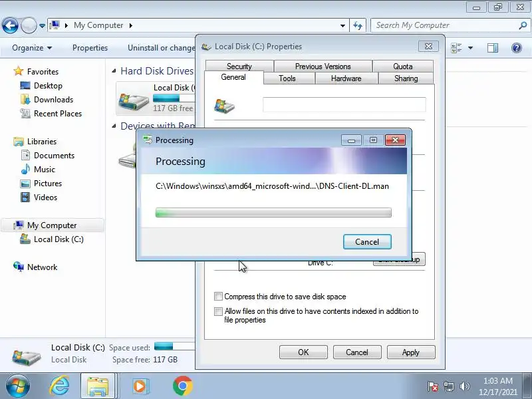Switch to the Security tab

239,66
